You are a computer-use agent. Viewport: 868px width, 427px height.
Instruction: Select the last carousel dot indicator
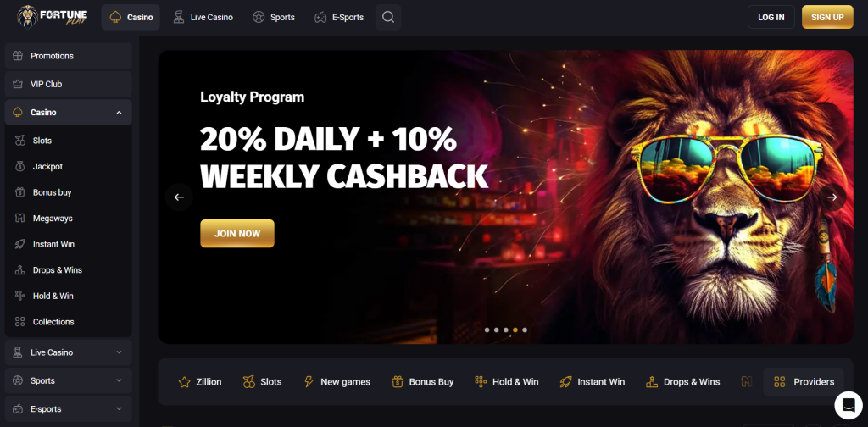point(525,330)
